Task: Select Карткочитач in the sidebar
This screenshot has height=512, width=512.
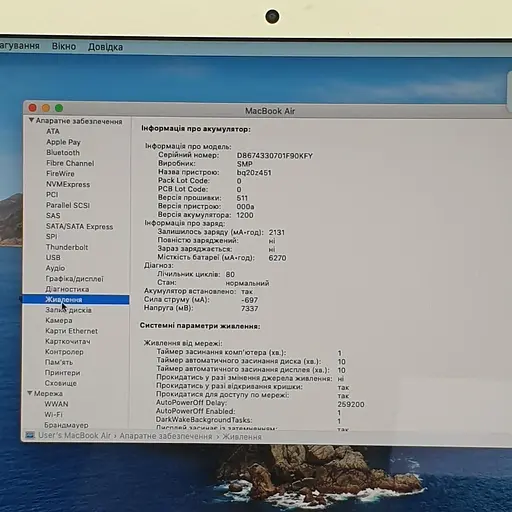Action: tap(68, 341)
